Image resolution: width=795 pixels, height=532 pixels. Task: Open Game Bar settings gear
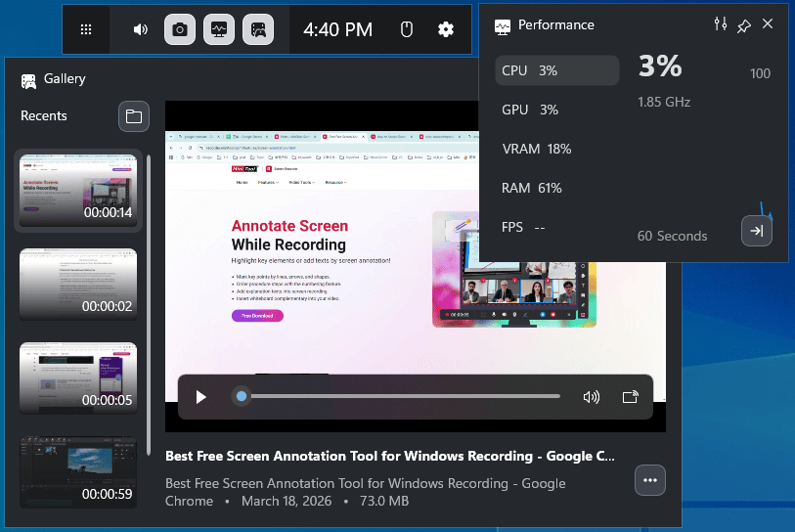tap(446, 29)
